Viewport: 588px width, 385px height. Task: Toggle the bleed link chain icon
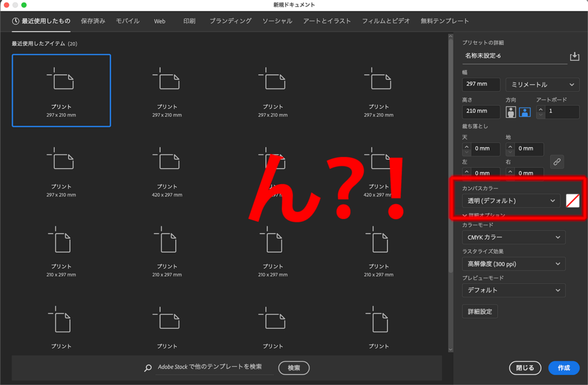(x=556, y=161)
